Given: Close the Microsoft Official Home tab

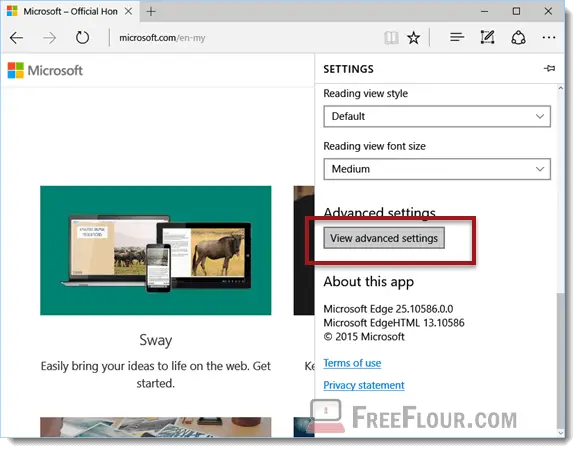Looking at the screenshot, I should click(x=128, y=11).
